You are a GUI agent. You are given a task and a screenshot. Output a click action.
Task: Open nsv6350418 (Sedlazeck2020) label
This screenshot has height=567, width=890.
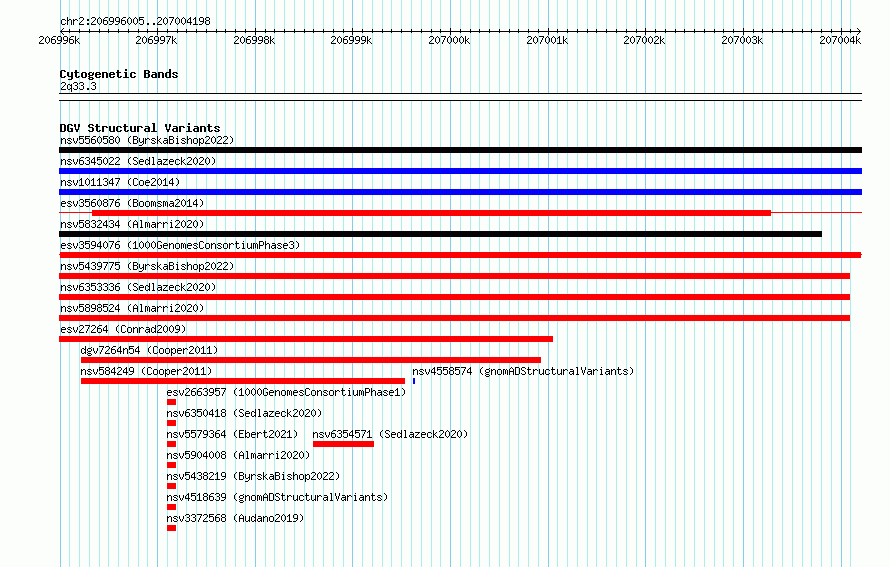tap(244, 413)
